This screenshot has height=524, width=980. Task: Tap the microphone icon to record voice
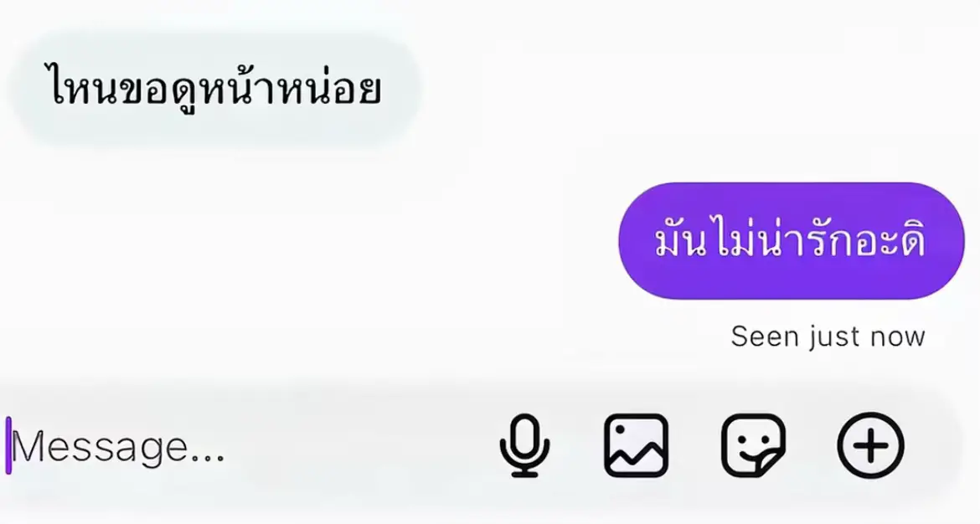coord(525,446)
